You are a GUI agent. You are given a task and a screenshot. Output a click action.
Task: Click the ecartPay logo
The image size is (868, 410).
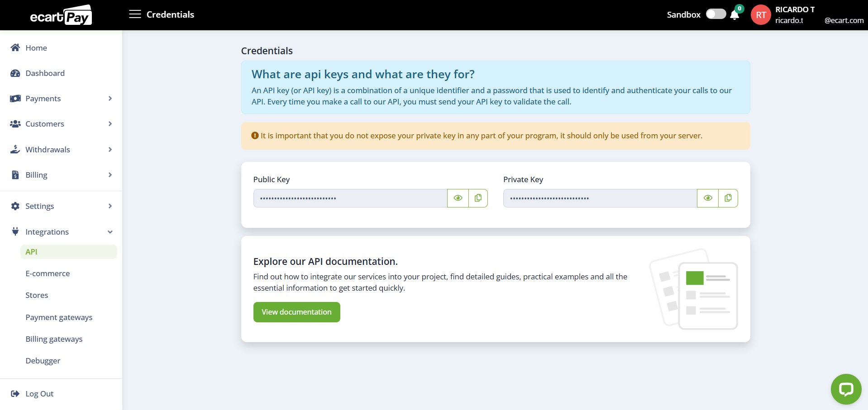click(x=61, y=14)
